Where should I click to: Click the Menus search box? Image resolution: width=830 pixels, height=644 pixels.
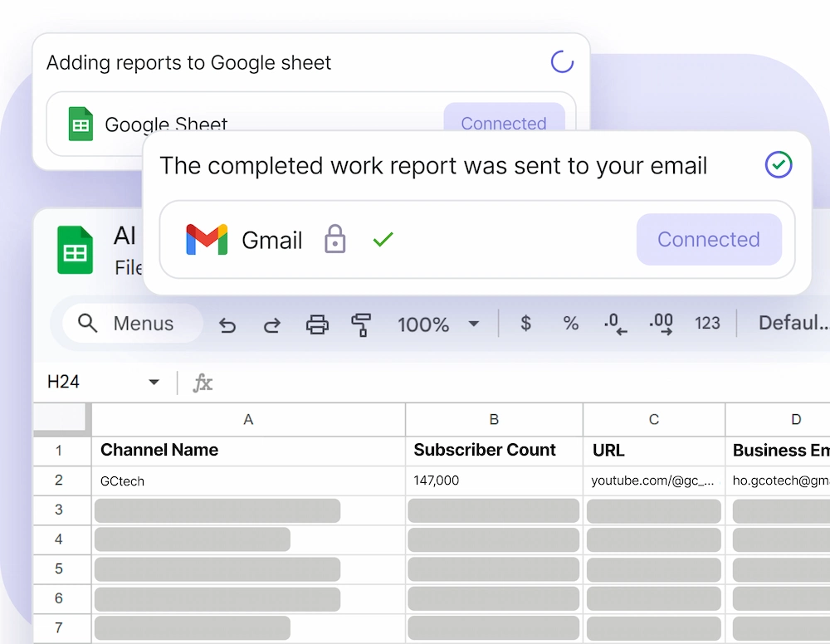pos(133,323)
